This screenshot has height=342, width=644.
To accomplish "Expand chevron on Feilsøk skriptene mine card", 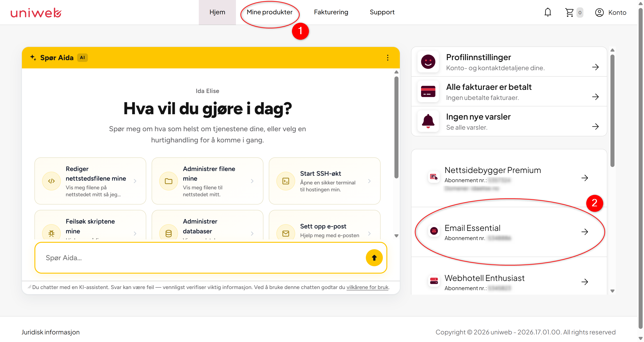I will [135, 234].
